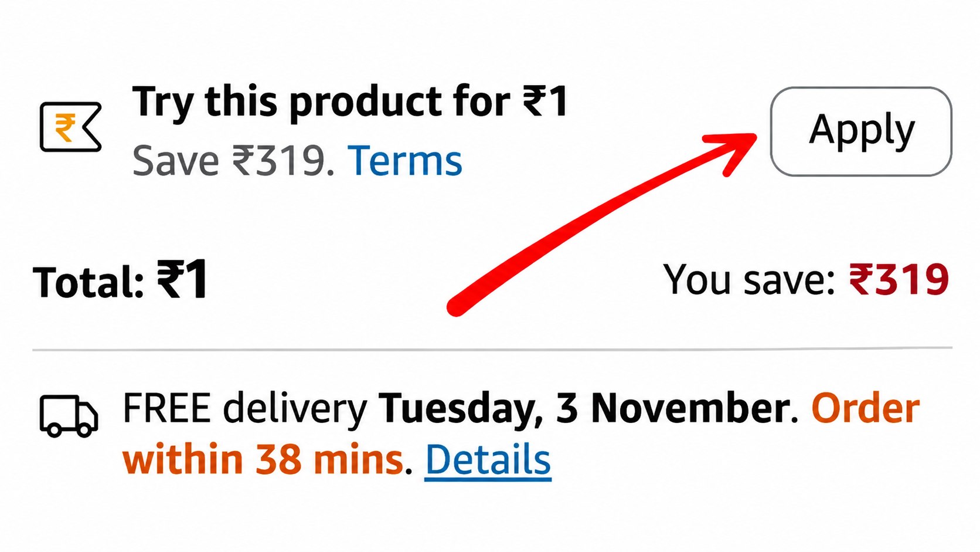The width and height of the screenshot is (980, 552).
Task: Click the horizontal divider line
Action: 492,349
